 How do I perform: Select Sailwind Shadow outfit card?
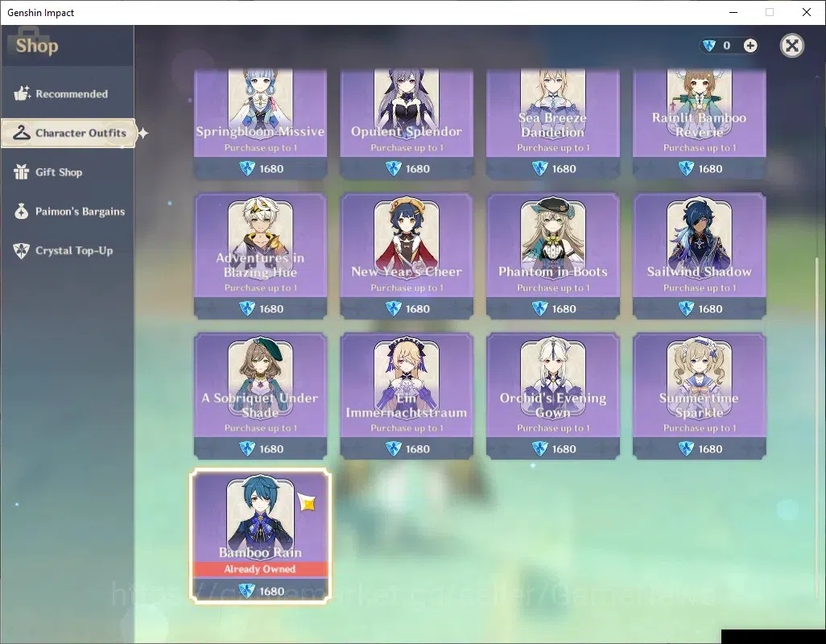[x=699, y=256]
